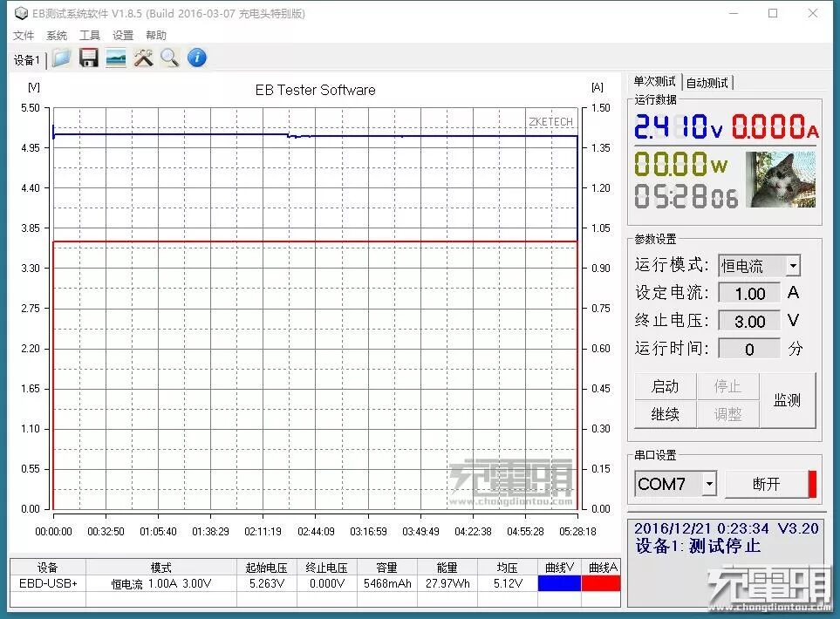
Task: Switch to the 自动测试 tab
Action: pos(707,83)
